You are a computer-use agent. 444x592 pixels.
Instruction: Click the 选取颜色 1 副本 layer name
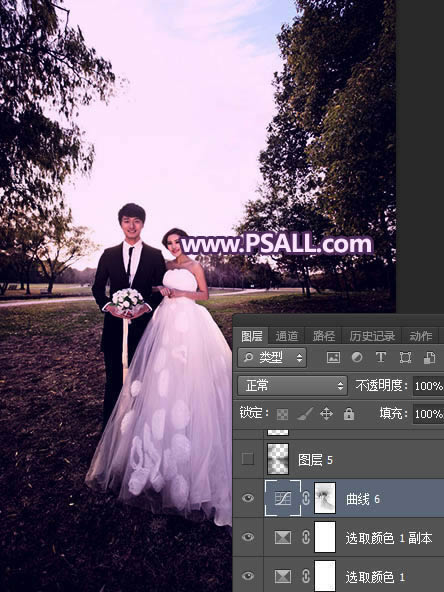[x=388, y=538]
